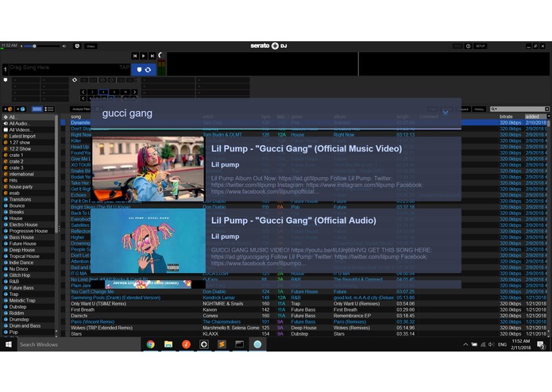The image size is (552, 392).
Task: Open File Explorer from the taskbar
Action: [x=168, y=344]
